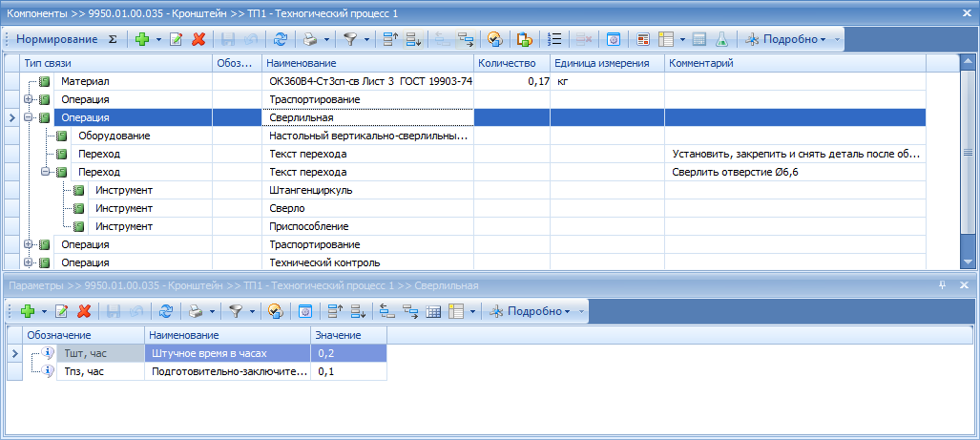Viewport: 980px width, 440px height.
Task: Open the Подробно dropdown in Параметры toolbar
Action: click(530, 310)
